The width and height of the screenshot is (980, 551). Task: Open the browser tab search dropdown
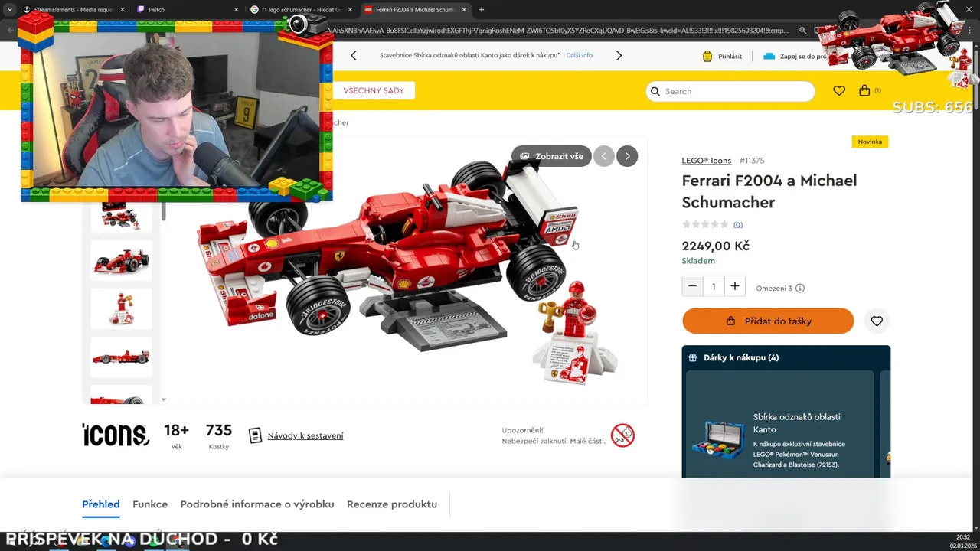9,10
